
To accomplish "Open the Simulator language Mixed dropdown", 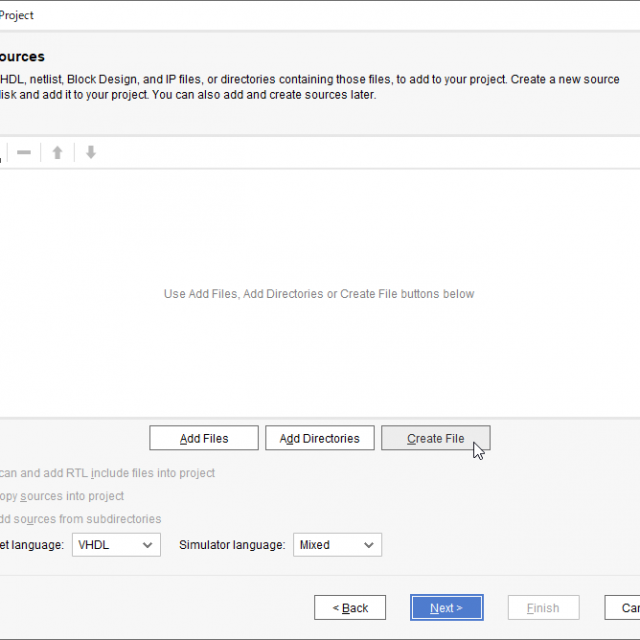I will (x=337, y=545).
